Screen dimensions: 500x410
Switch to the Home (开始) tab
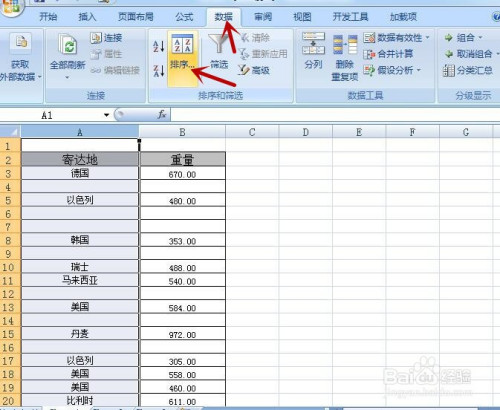48,17
